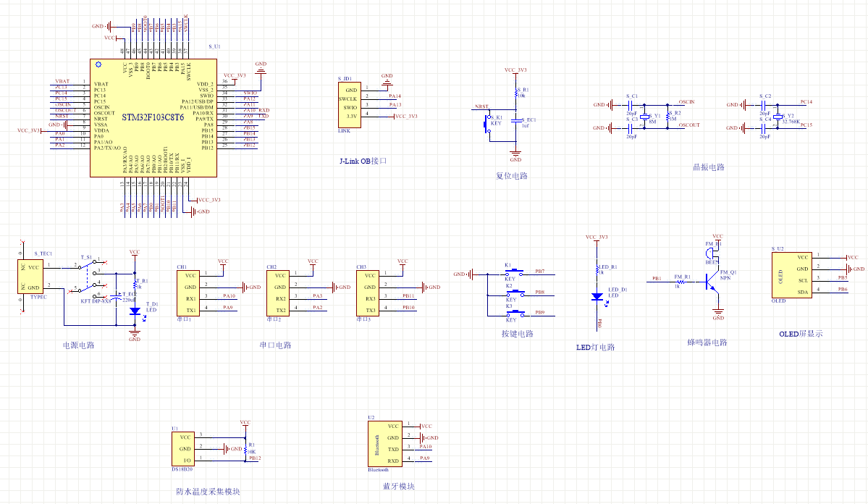This screenshot has width=868, height=504.
Task: Select the 32.768K crystal S_Y2
Action: (778, 116)
